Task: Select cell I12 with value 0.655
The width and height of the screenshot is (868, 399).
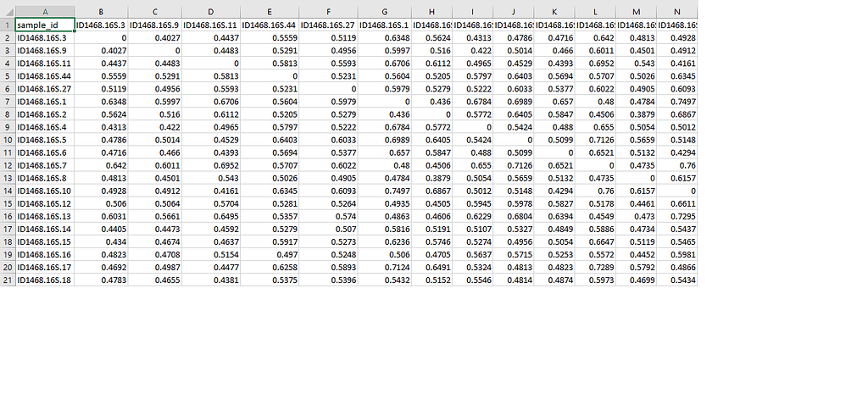Action: coord(473,165)
